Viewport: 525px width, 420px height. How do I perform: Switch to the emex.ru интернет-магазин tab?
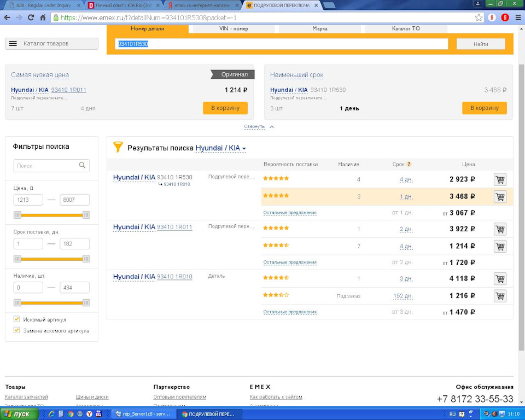[202, 5]
